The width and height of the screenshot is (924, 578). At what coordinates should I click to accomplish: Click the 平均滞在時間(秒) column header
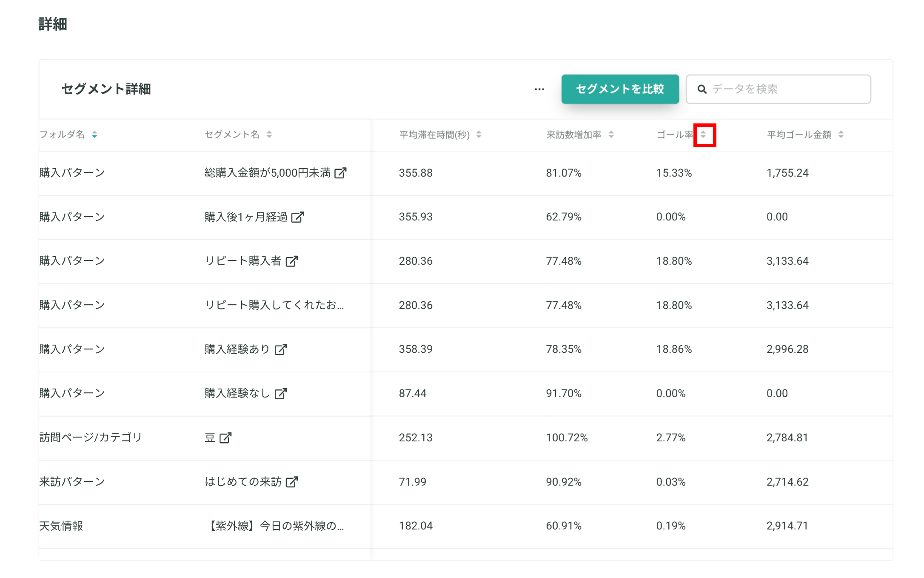click(x=434, y=134)
